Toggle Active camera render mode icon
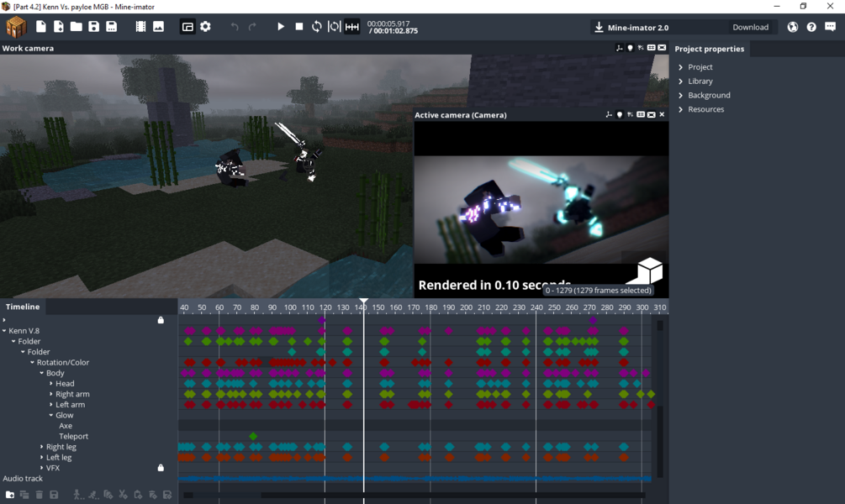Viewport: 845px width, 504px height. (651, 115)
